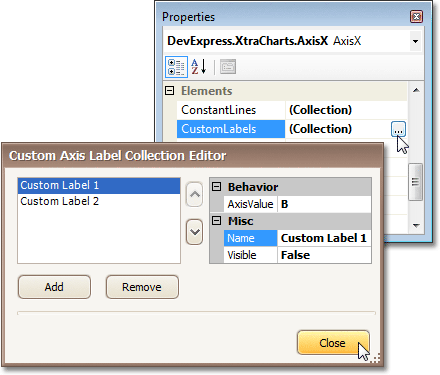Click the Properties grid scrollbar thumb

pyautogui.click(x=415, y=182)
